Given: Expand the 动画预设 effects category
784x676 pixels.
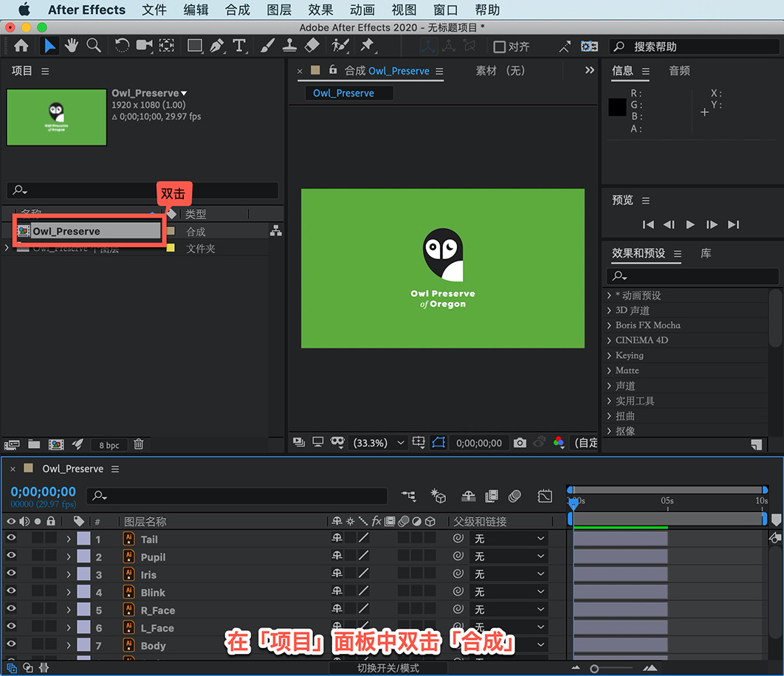Looking at the screenshot, I should (609, 295).
